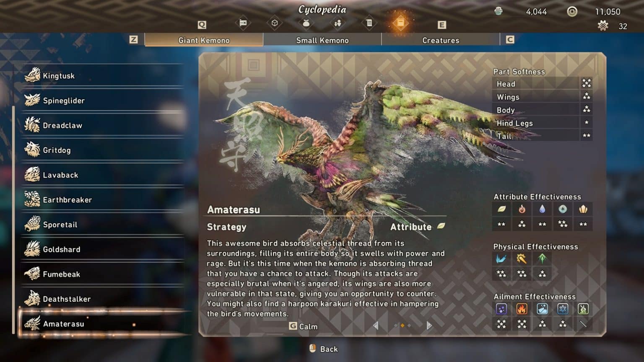Screen dimensions: 644x362
Task: Click the wind swirl attribute icon
Action: coord(563,209)
